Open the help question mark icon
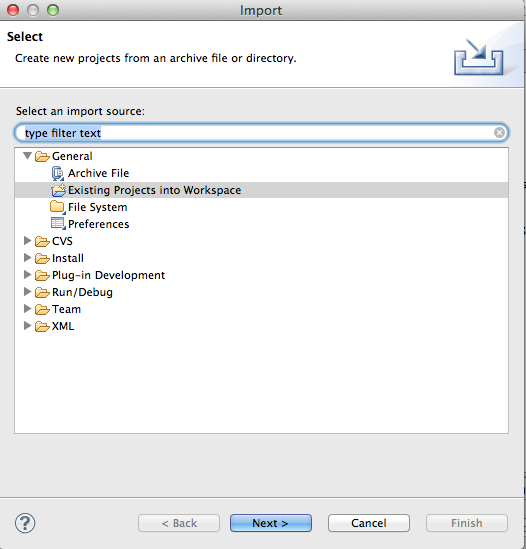This screenshot has height=549, width=526. pos(25,523)
